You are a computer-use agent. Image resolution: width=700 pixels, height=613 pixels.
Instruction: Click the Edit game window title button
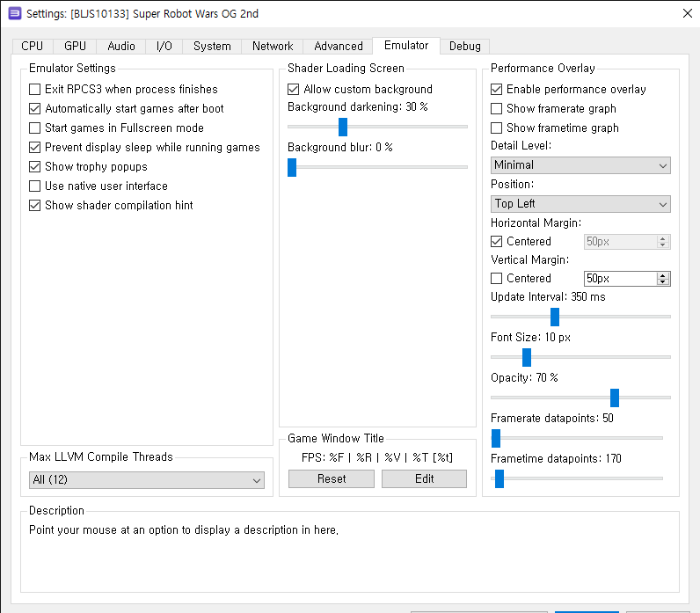click(x=424, y=479)
